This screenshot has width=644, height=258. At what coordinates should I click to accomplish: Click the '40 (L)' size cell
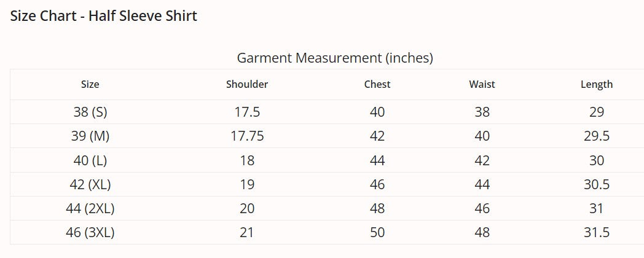pos(90,160)
